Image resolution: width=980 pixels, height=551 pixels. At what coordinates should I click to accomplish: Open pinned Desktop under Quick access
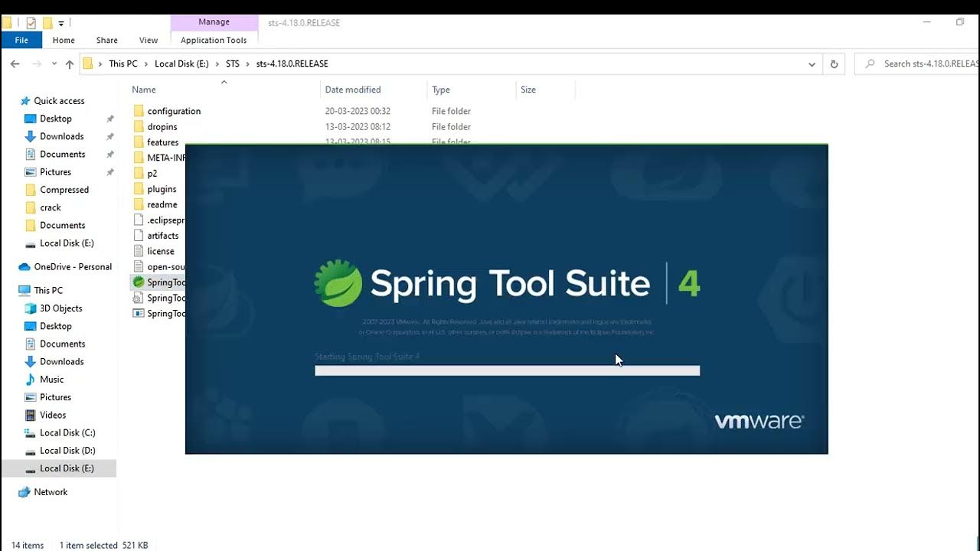tap(56, 119)
